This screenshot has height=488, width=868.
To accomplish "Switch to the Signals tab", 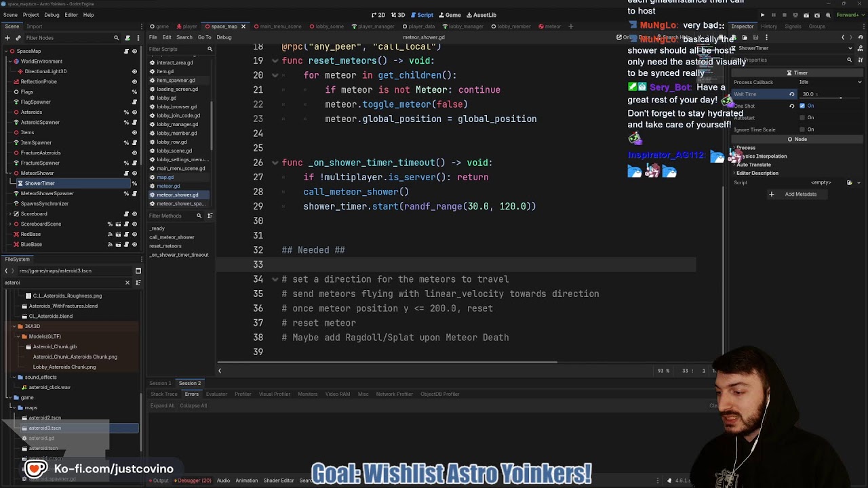I will point(793,26).
